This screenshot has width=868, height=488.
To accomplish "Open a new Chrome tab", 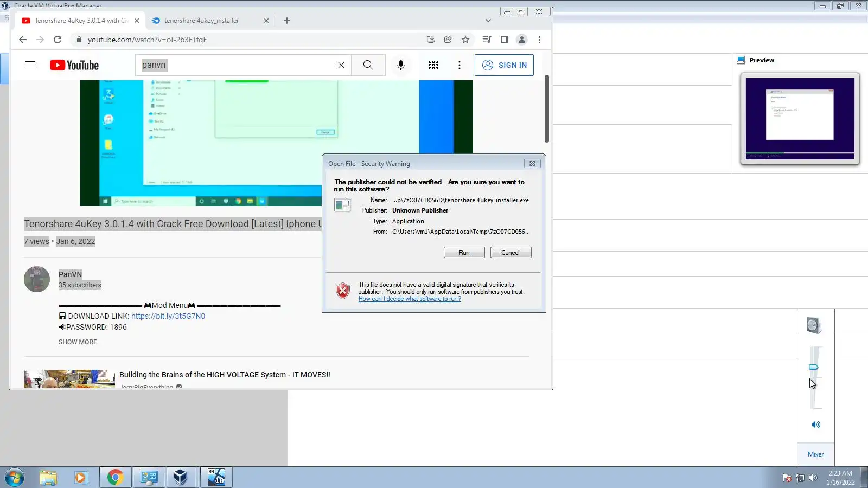I will pyautogui.click(x=287, y=21).
